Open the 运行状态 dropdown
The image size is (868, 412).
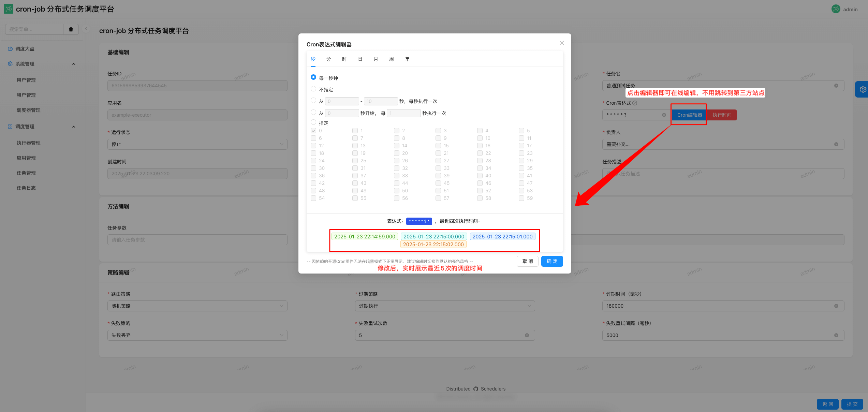(x=197, y=144)
